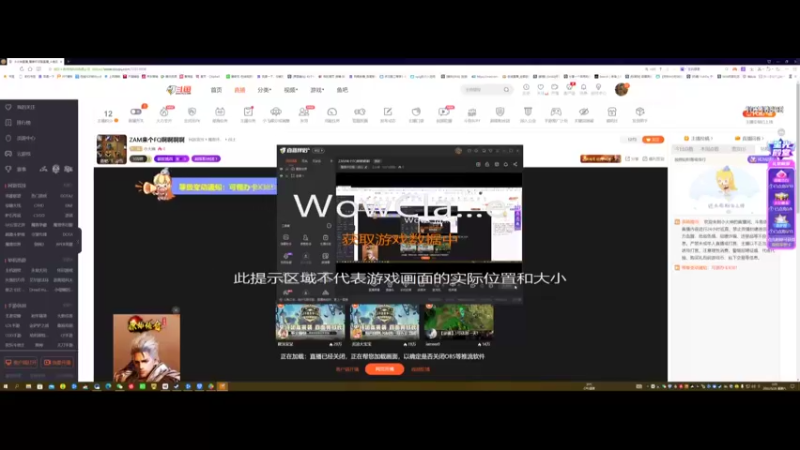
Task: Click the orange link right of pill button
Action: tap(420, 369)
